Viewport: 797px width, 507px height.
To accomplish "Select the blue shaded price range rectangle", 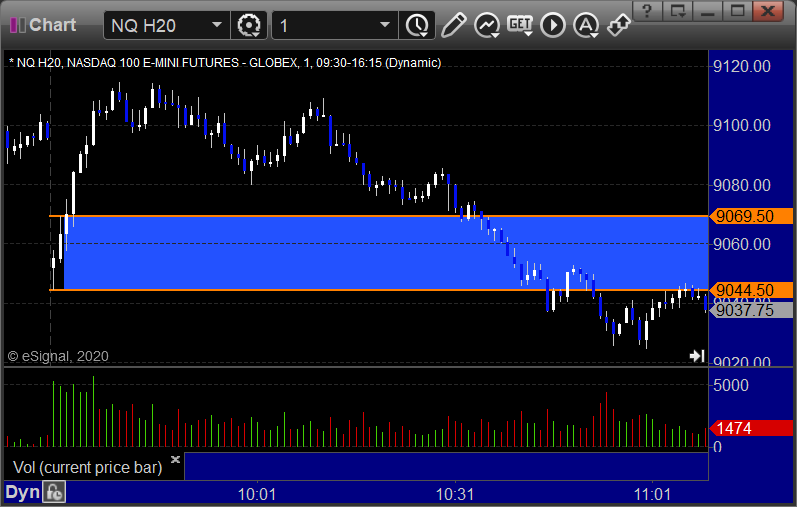I will (x=386, y=253).
